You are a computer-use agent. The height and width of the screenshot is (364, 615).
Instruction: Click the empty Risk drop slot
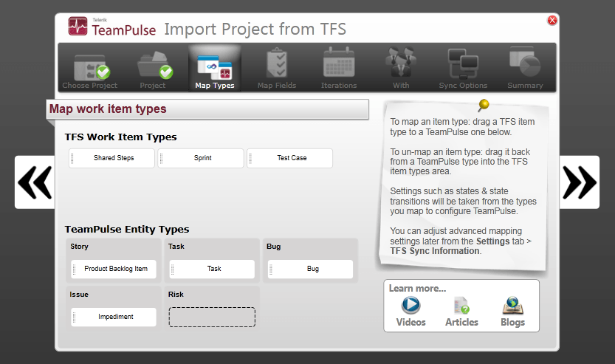click(212, 317)
